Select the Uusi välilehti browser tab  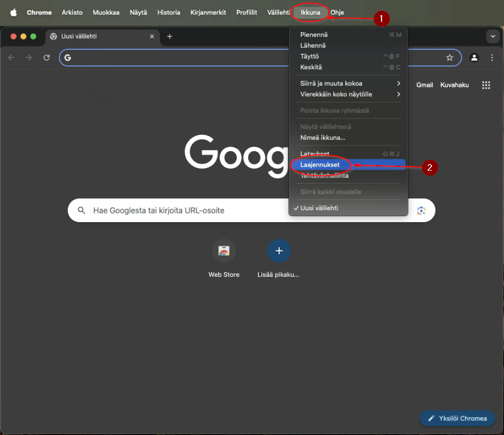[x=102, y=37]
